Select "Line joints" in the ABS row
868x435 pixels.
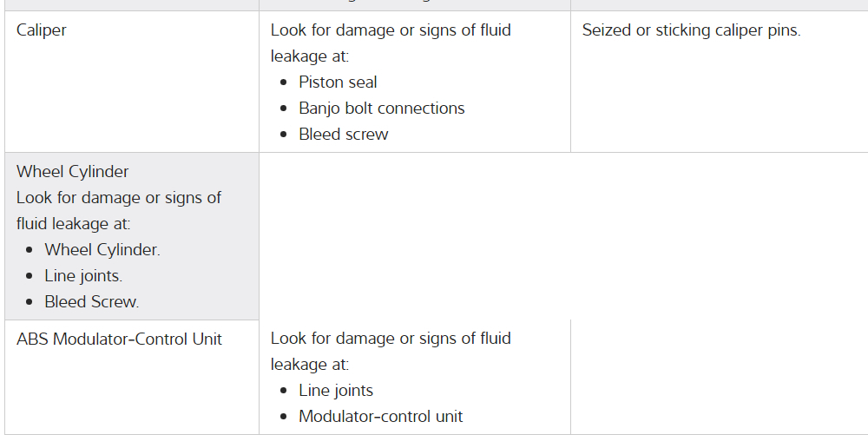click(336, 391)
